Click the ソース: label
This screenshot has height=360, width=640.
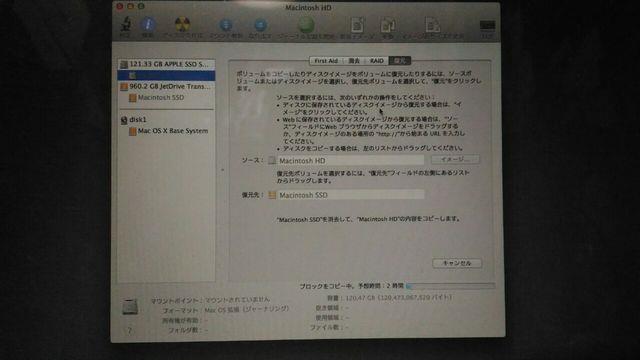click(252, 160)
